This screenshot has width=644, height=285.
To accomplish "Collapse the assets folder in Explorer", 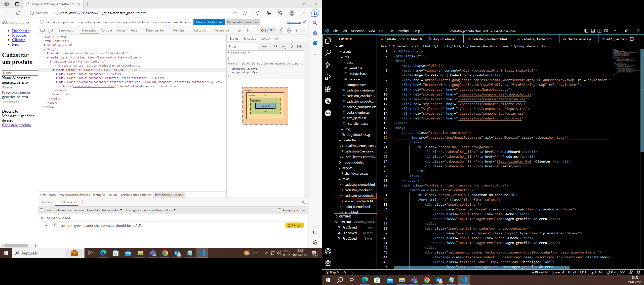I will (346, 52).
